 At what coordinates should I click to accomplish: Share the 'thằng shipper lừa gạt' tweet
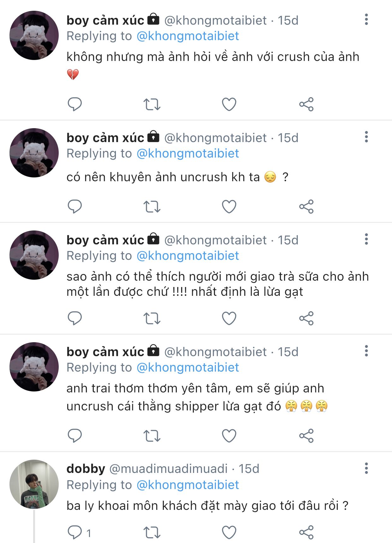tap(306, 436)
